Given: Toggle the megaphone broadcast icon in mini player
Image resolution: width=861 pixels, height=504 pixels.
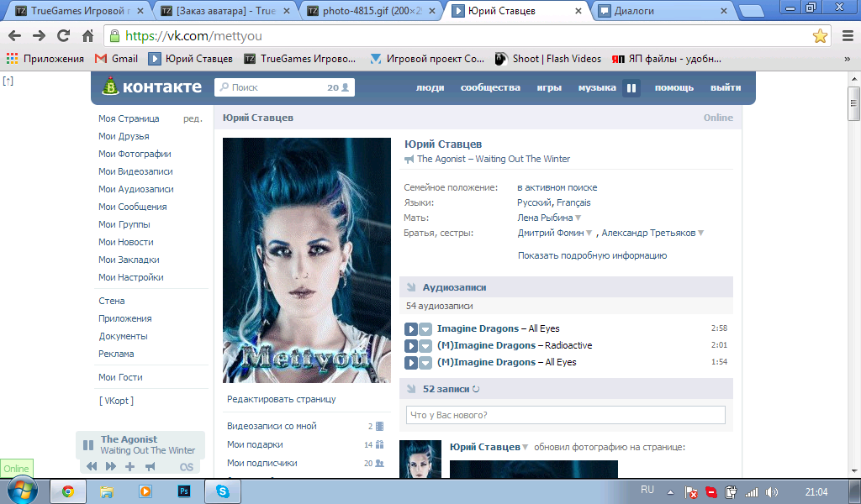Looking at the screenshot, I should (x=150, y=467).
